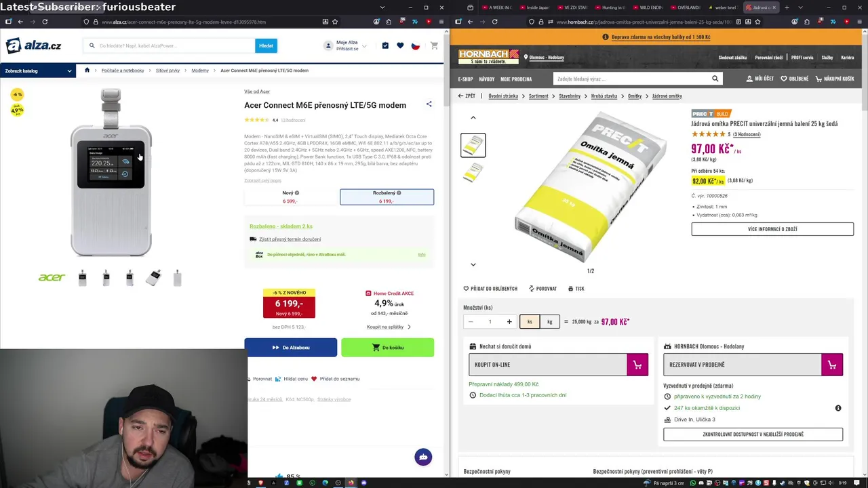Switch quantity unit to kg
The image size is (868, 488).
pos(549,321)
